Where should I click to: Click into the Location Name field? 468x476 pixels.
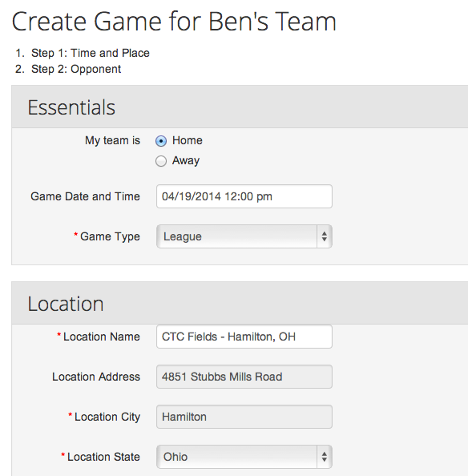pos(244,337)
